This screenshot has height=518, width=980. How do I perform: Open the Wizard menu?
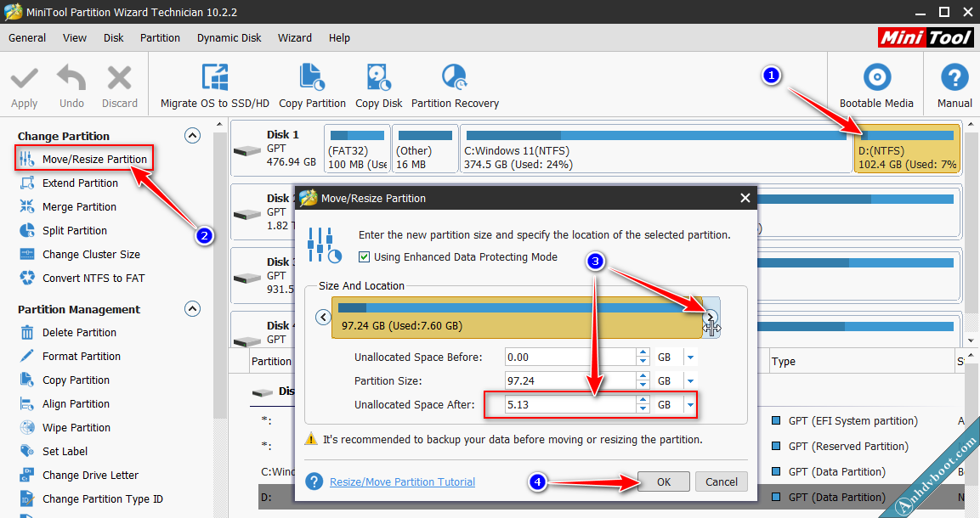click(x=295, y=37)
